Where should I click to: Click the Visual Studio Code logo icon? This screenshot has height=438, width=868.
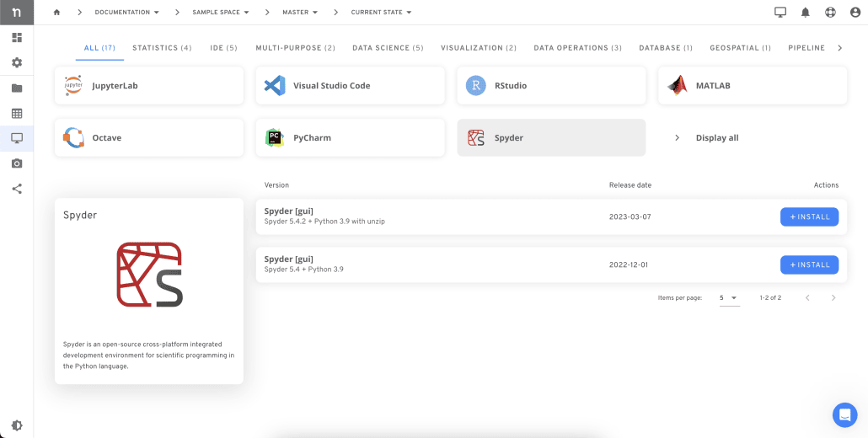tap(275, 86)
